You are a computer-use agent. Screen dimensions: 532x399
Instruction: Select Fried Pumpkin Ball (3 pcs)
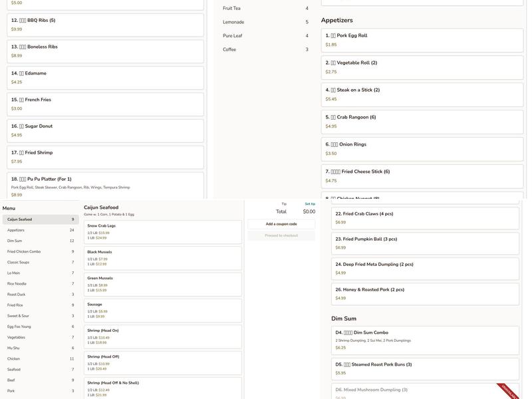[425, 243]
